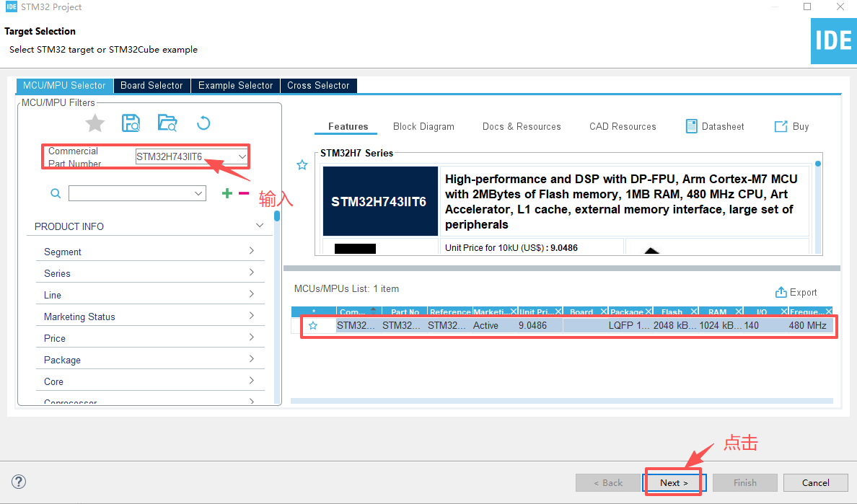
Task: Save the current search via the floppy disk icon
Action: (131, 123)
